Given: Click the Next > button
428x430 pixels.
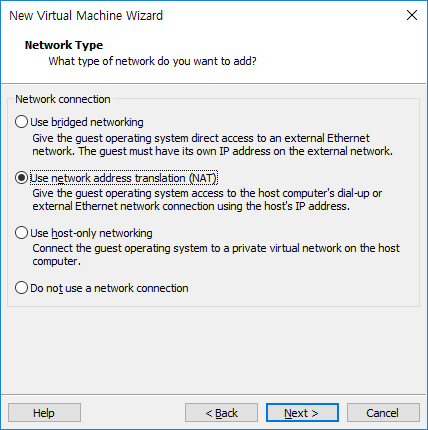Looking at the screenshot, I should tap(302, 413).
